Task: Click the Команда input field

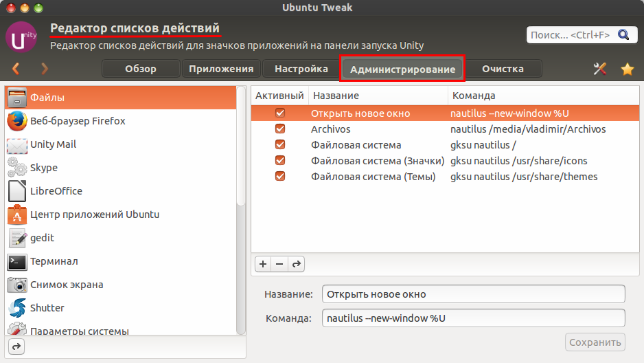Action: 474,318
